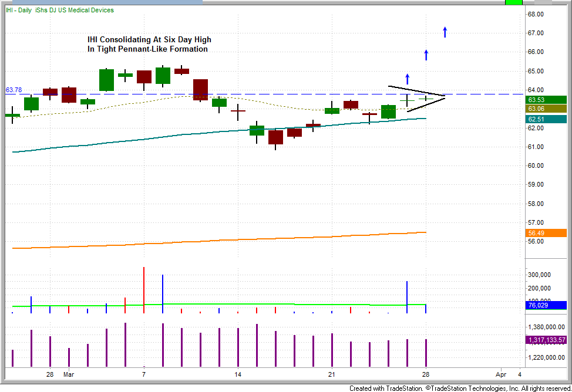
Task: Click the 1,220,000.00 axis label
Action: 547,358
